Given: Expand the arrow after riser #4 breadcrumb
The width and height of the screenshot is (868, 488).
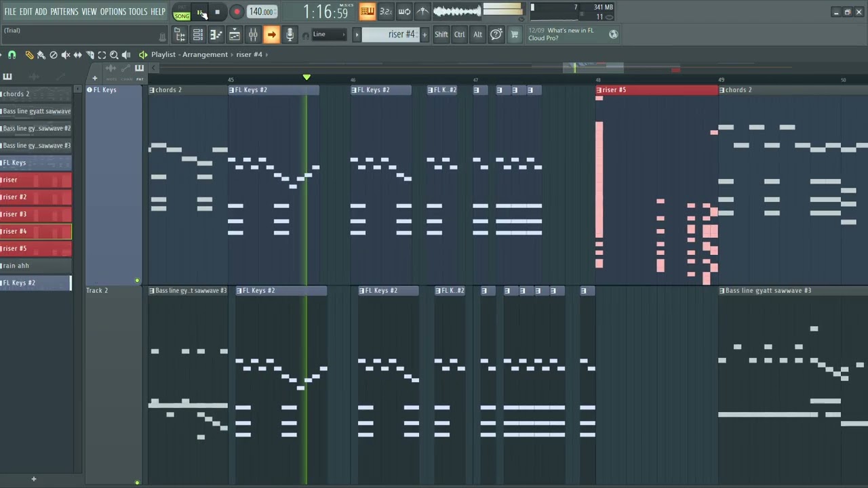Looking at the screenshot, I should click(267, 55).
